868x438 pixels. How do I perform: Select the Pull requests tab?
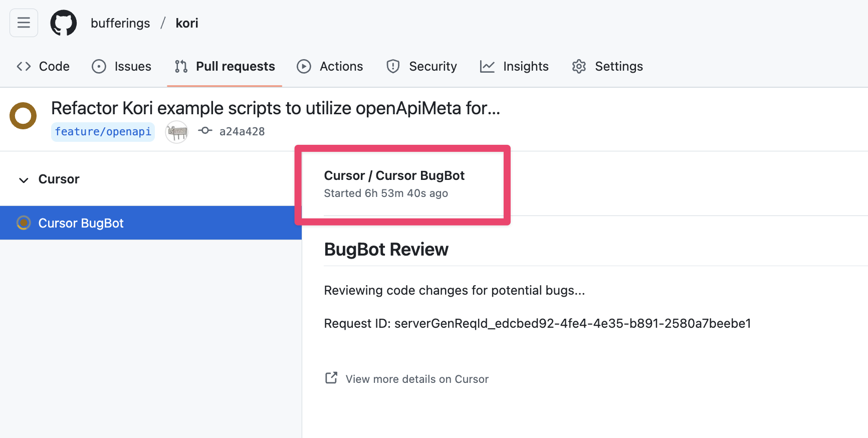pyautogui.click(x=225, y=66)
